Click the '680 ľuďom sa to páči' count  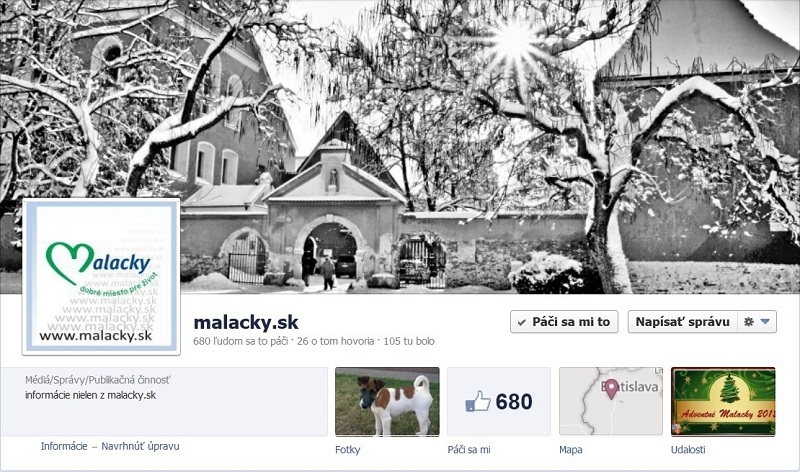pyautogui.click(x=241, y=341)
